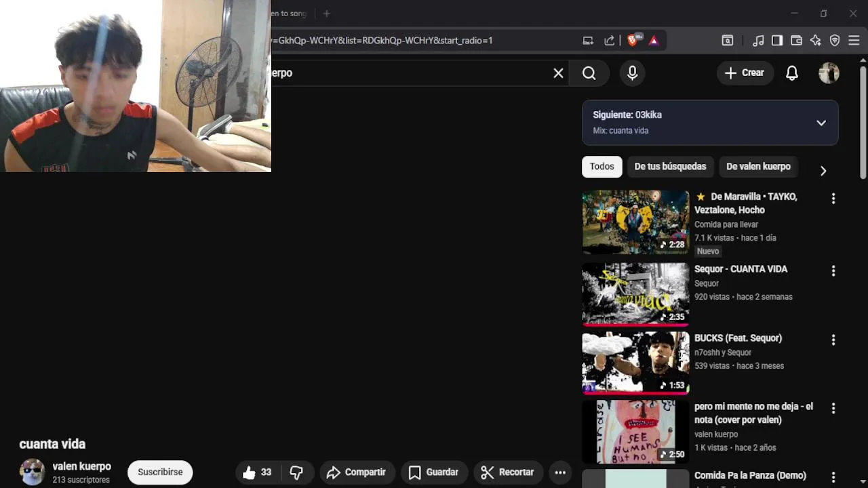Dislike the video with thumbs down

[296, 472]
